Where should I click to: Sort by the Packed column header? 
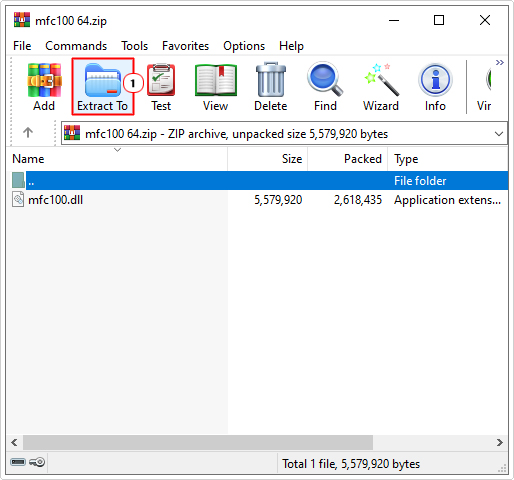coord(347,159)
